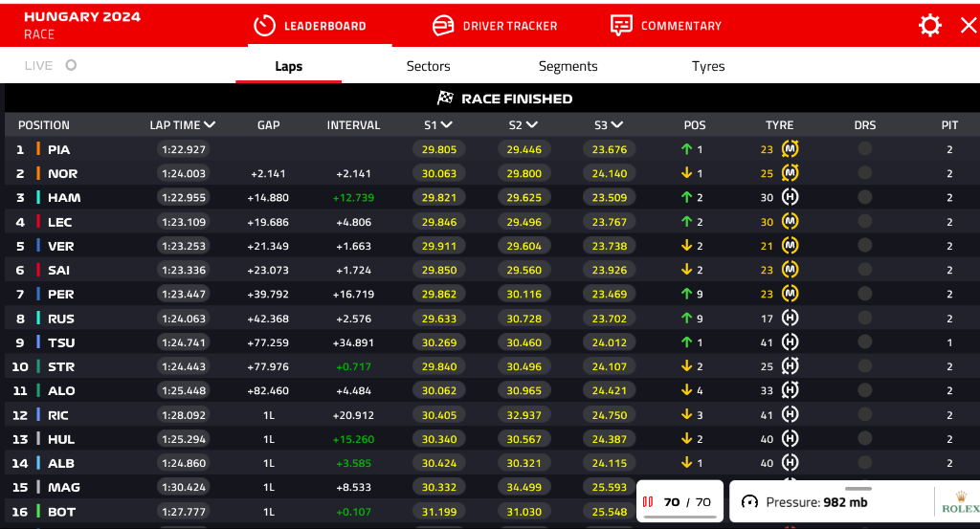Select driver LEC in the leaderboard
Viewport: 980px width, 529px height.
[x=60, y=222]
